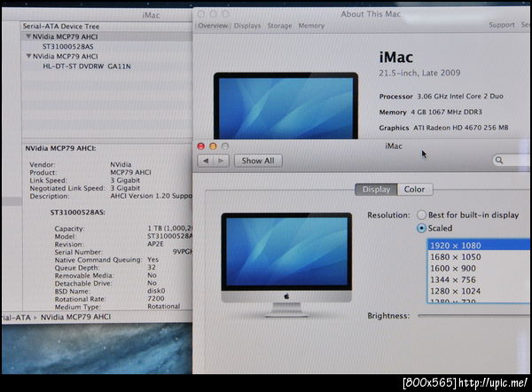Click the Graphics ATI Radeon HD 4670 text
The height and width of the screenshot is (392, 532).
[444, 128]
